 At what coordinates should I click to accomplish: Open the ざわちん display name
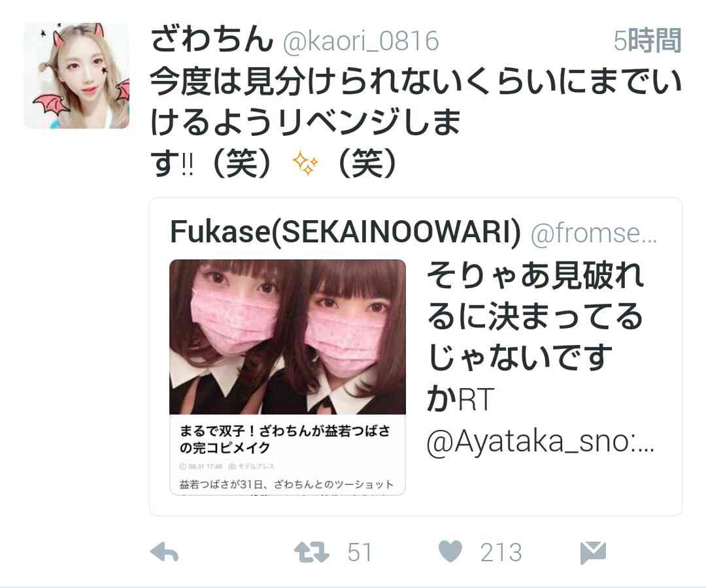pyautogui.click(x=212, y=39)
